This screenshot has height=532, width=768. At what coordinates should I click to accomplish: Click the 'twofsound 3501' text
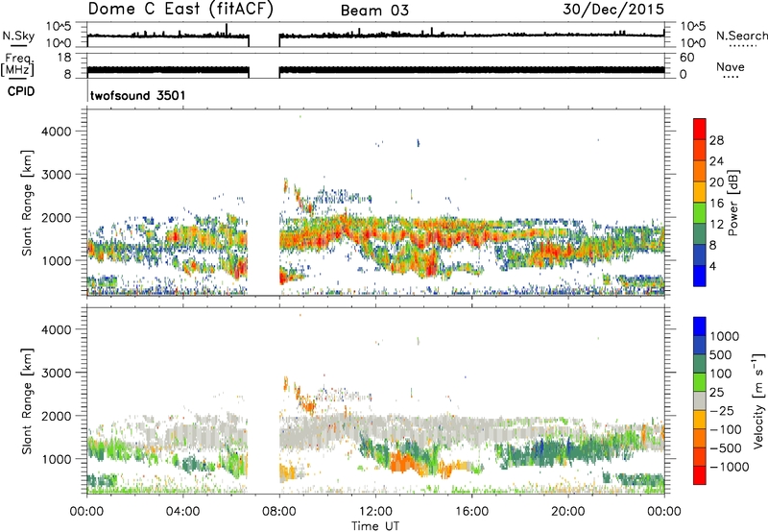point(138,95)
